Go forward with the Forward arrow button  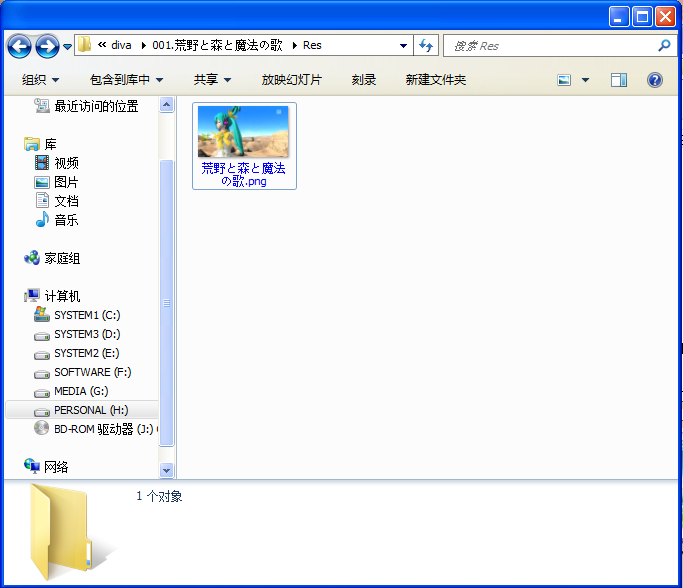(x=47, y=46)
